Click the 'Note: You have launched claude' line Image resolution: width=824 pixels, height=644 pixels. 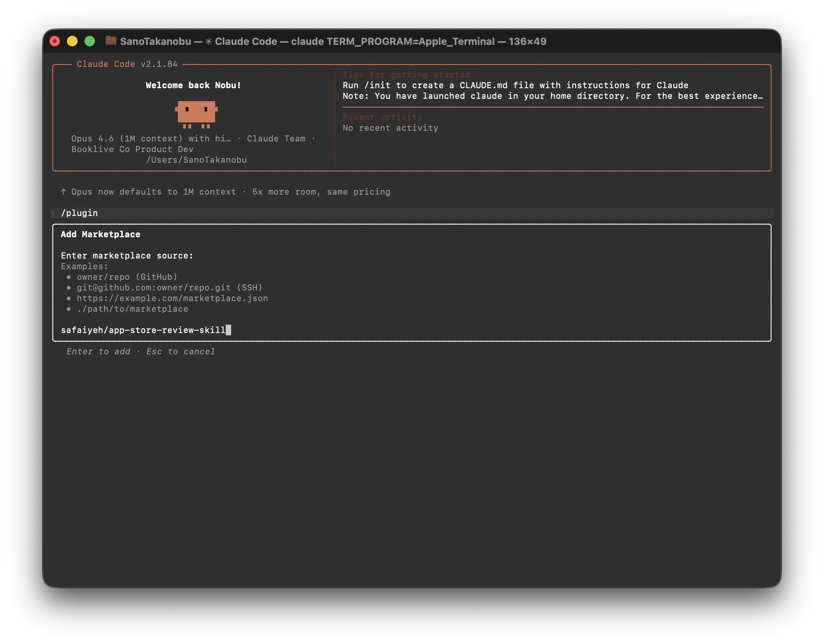point(553,96)
